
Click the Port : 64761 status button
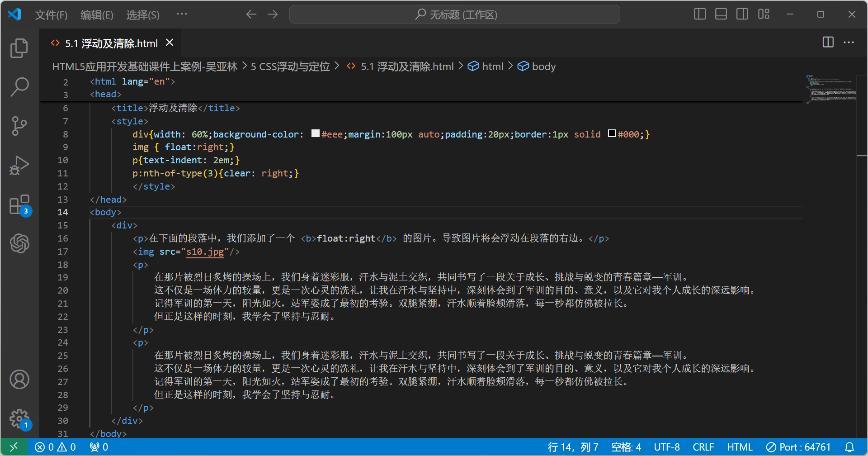(798, 447)
